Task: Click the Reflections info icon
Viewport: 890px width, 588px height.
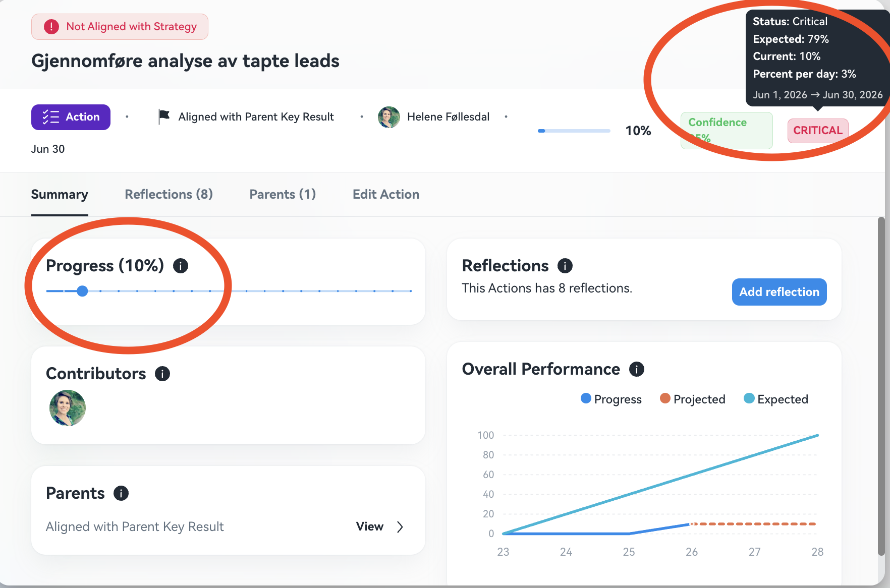Action: pos(565,266)
